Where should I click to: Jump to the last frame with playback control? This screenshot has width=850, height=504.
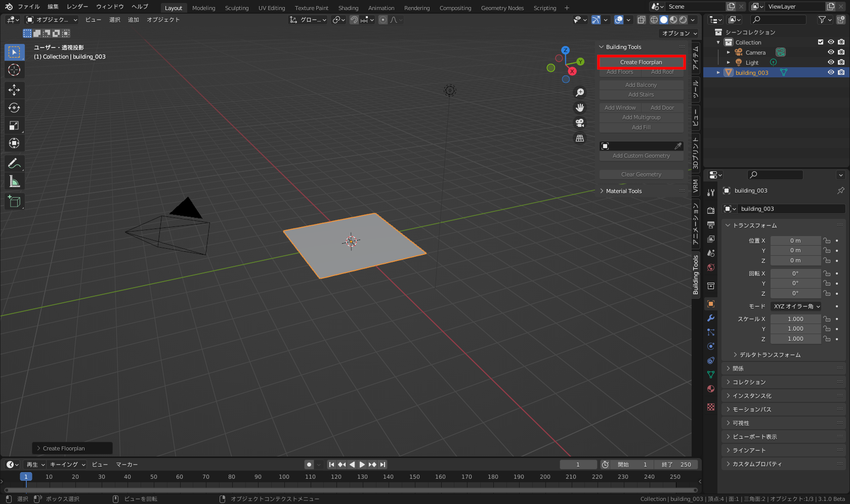pyautogui.click(x=383, y=464)
